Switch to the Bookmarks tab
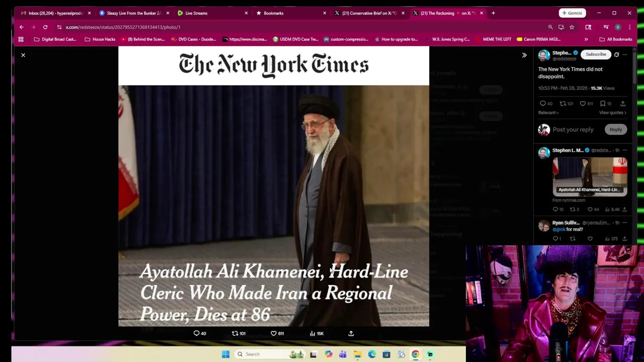644x362 pixels. click(290, 13)
